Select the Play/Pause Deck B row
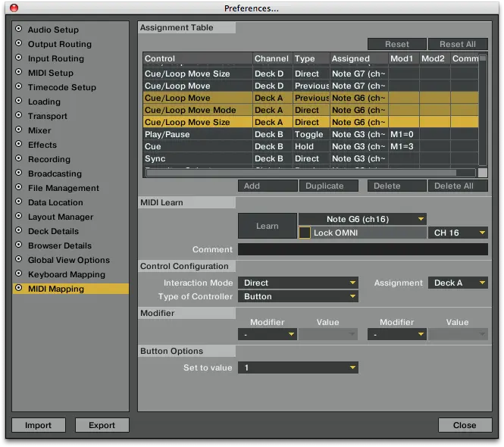 pyautogui.click(x=197, y=134)
